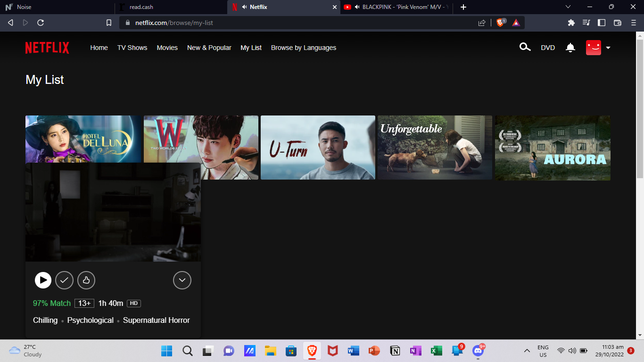Open Notion from the taskbar
644x362 pixels.
[x=395, y=351]
